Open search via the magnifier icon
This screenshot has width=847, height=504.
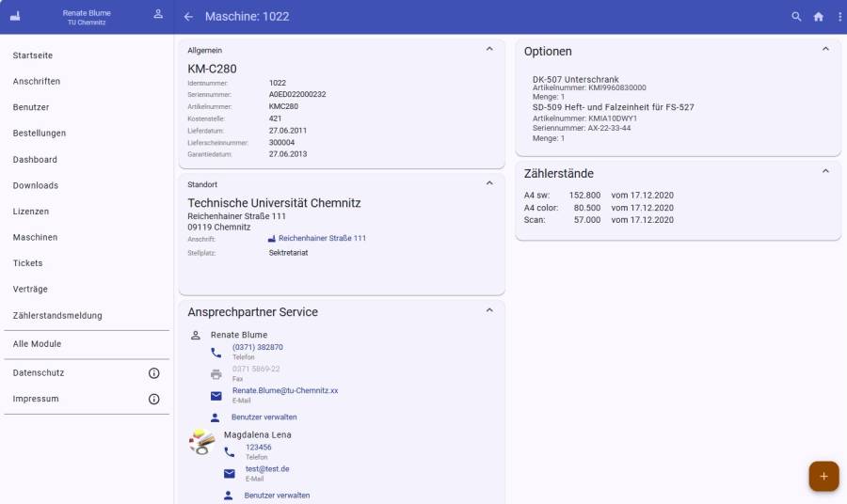point(796,17)
